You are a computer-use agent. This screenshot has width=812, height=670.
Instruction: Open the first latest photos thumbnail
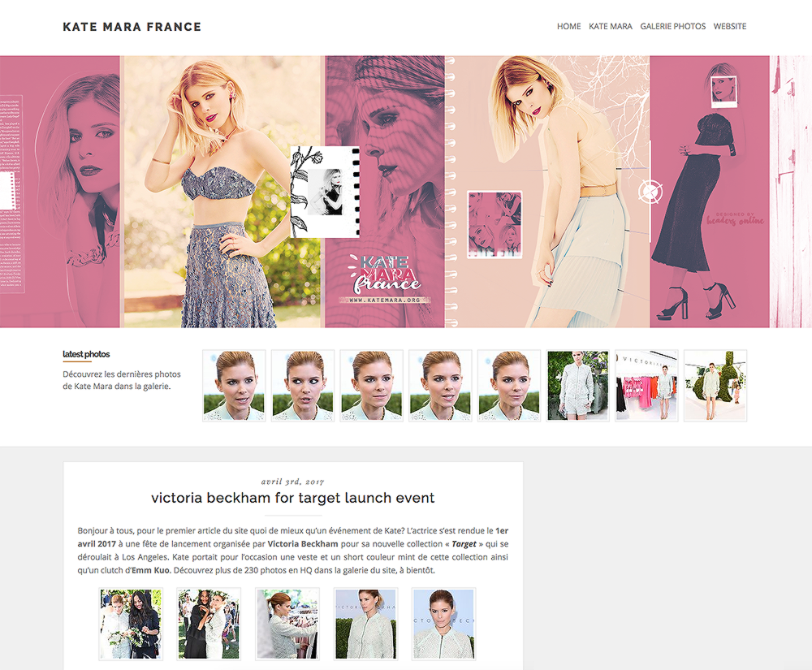click(x=233, y=386)
